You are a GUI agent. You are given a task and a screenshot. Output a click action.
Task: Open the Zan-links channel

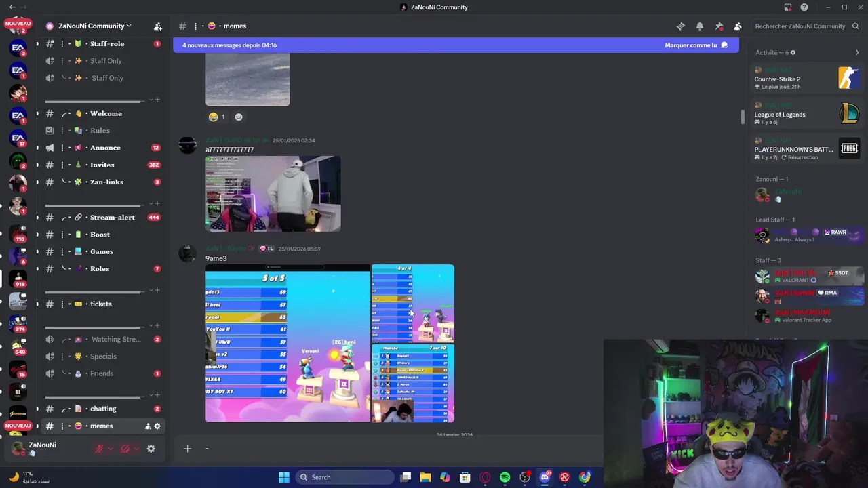[103, 182]
